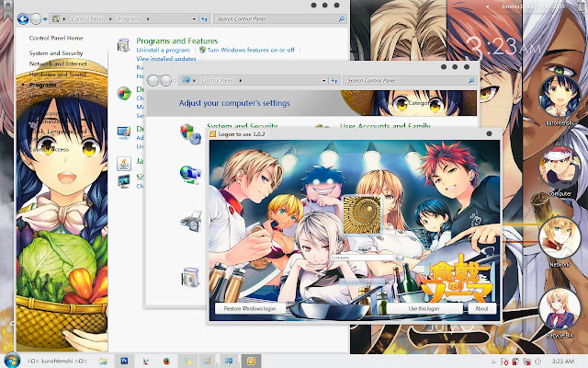Click the user picture tile in the logon preview
Viewport: 588px width, 368px height.
pos(362,214)
